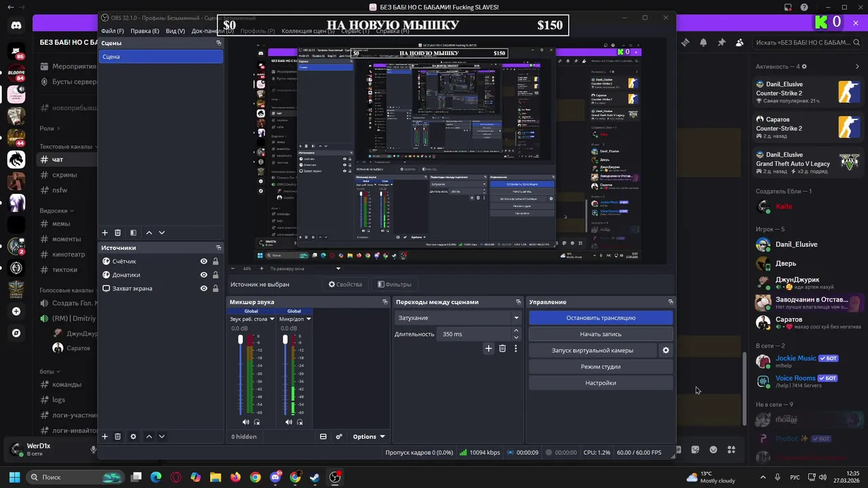Click Остановить трансляцию button
The width and height of the screenshot is (868, 488).
click(x=601, y=317)
